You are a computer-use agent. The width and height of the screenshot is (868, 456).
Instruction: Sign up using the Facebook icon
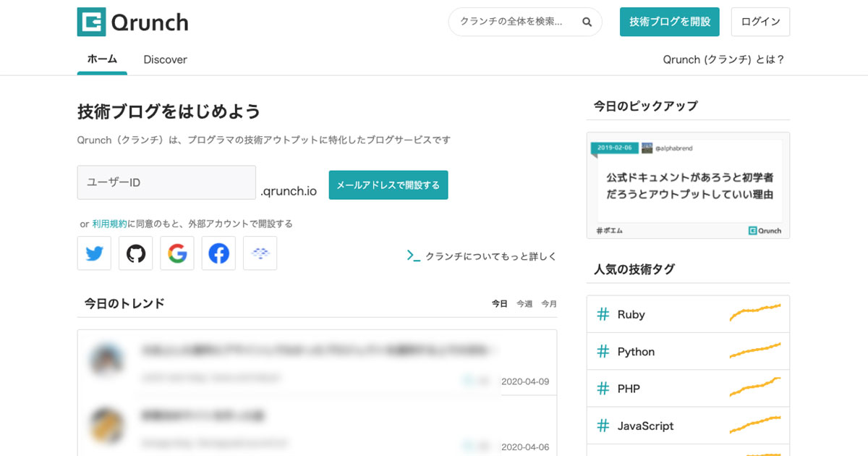(x=218, y=253)
